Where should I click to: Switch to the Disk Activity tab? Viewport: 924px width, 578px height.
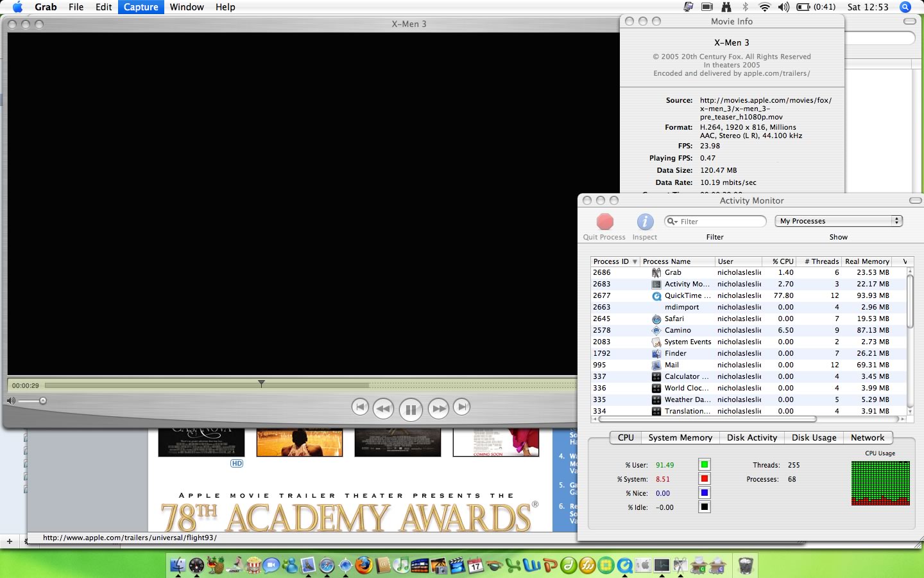click(752, 437)
